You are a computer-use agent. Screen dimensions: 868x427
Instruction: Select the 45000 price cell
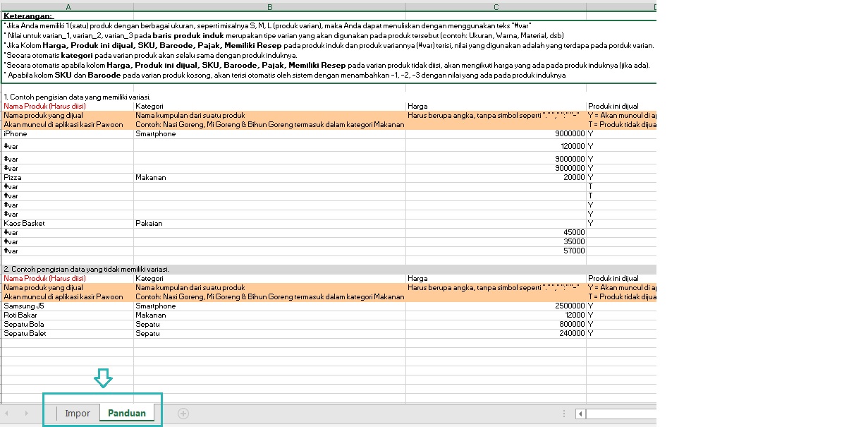click(496, 233)
